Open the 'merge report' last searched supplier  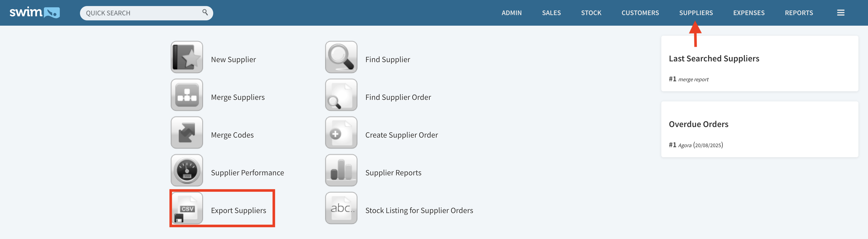coord(693,79)
